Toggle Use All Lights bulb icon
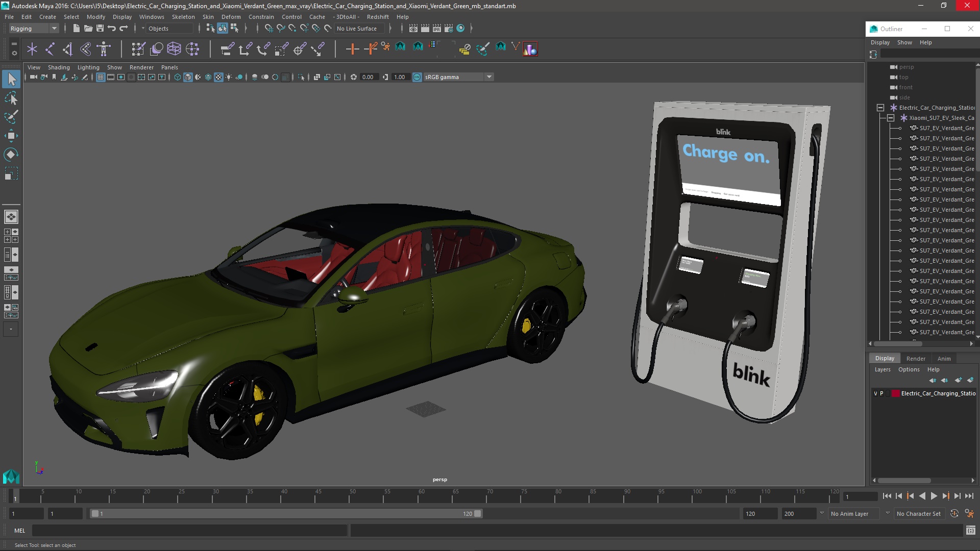The height and width of the screenshot is (551, 980). tap(229, 77)
